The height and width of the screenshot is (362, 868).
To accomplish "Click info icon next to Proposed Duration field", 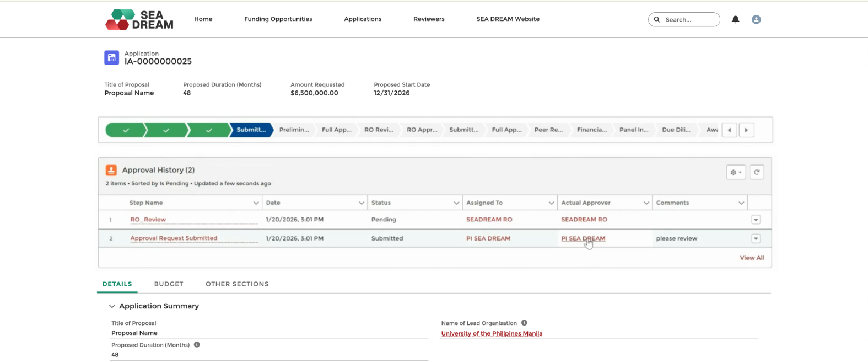I will coord(197,345).
